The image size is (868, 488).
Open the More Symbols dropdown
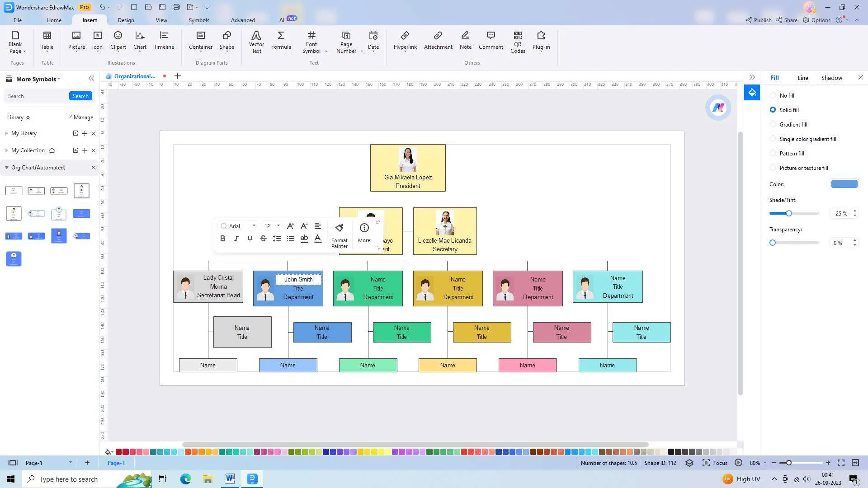[38, 79]
